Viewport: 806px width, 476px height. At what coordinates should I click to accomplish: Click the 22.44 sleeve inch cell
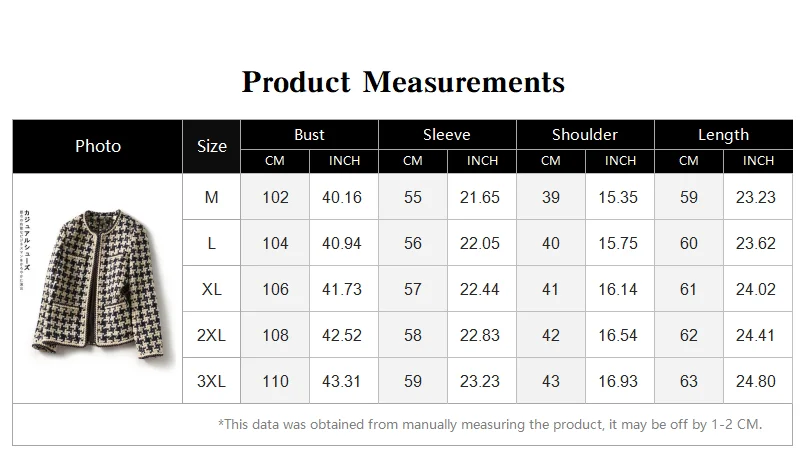click(x=481, y=290)
